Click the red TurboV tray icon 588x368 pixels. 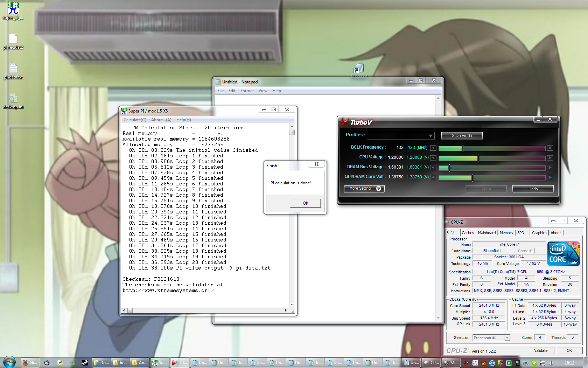click(466, 363)
